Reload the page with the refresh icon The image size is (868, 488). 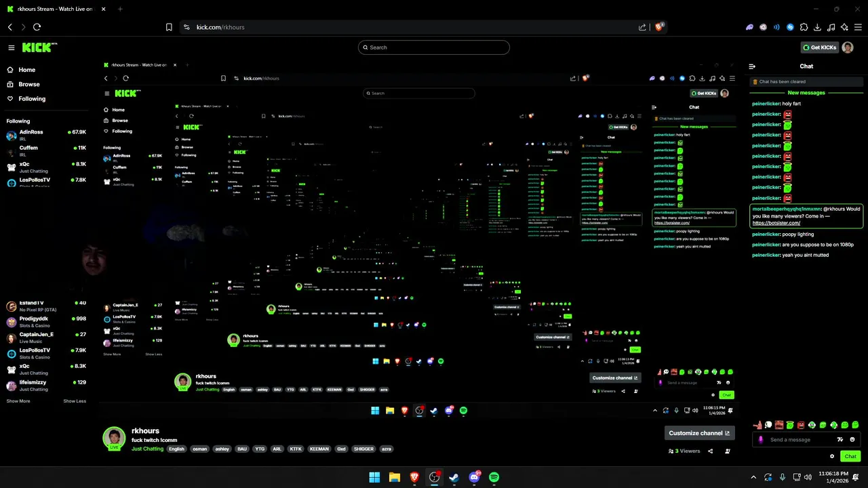point(37,27)
